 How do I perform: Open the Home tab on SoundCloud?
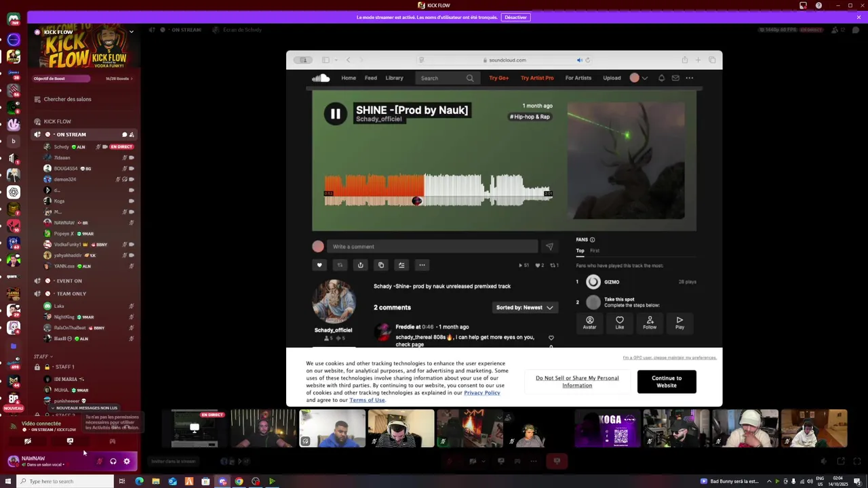(x=349, y=78)
